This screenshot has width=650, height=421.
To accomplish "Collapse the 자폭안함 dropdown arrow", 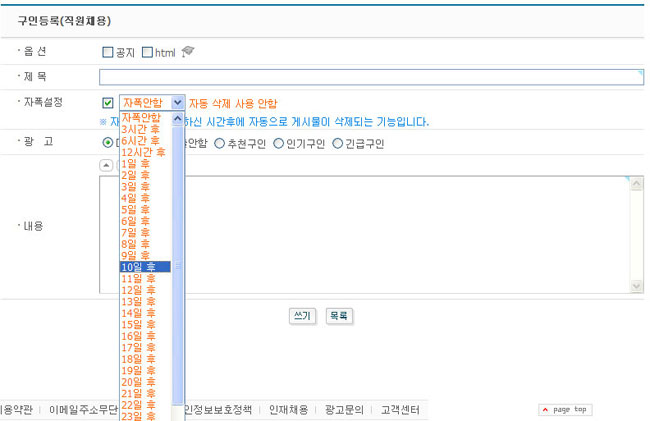I will (177, 102).
